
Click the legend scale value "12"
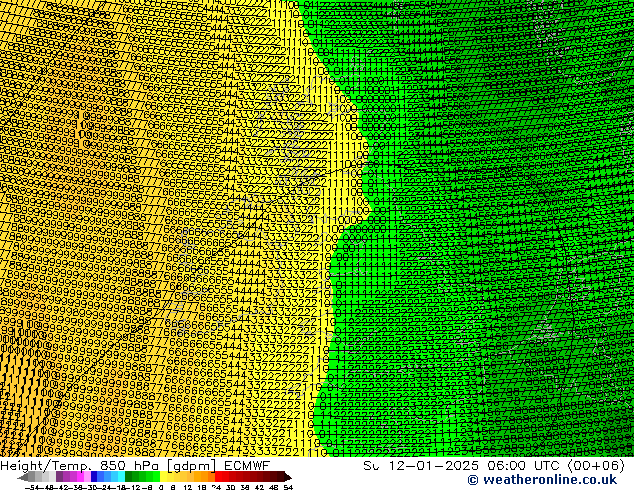[188, 488]
